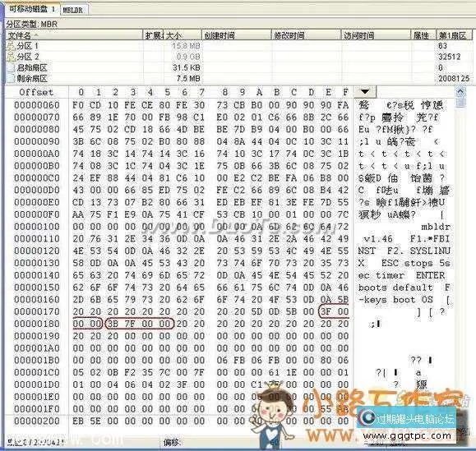Click offset row 00000200
The image size is (476, 451).
coord(37,421)
